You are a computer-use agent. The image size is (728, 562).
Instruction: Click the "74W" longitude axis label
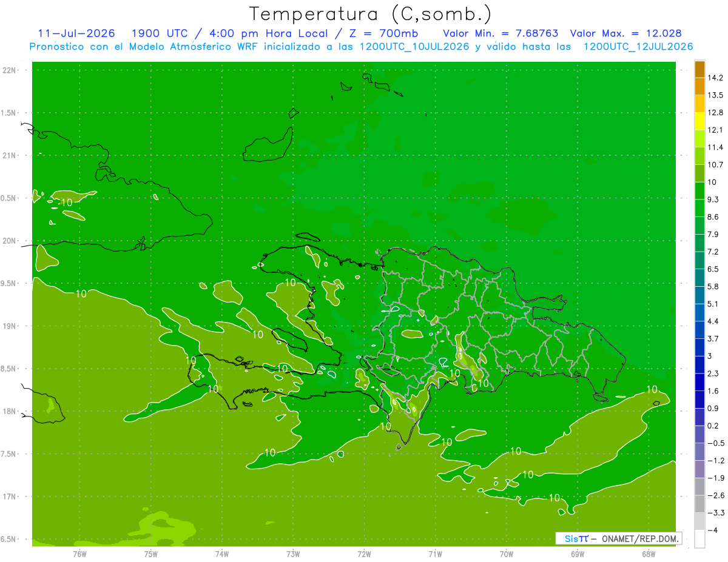(x=222, y=554)
